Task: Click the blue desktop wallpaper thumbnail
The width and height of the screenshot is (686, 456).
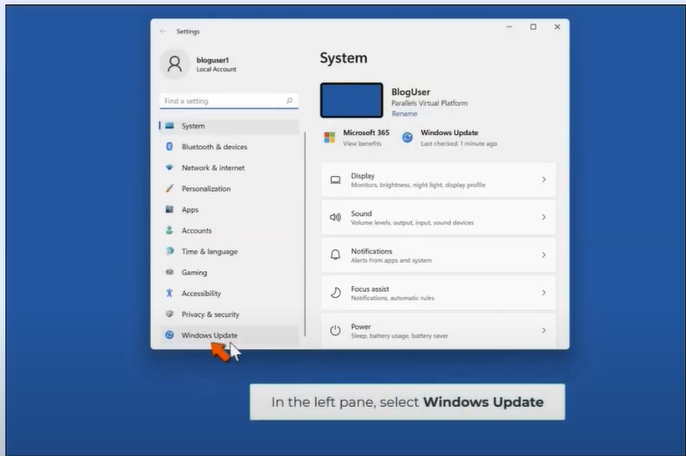Action: tap(351, 100)
